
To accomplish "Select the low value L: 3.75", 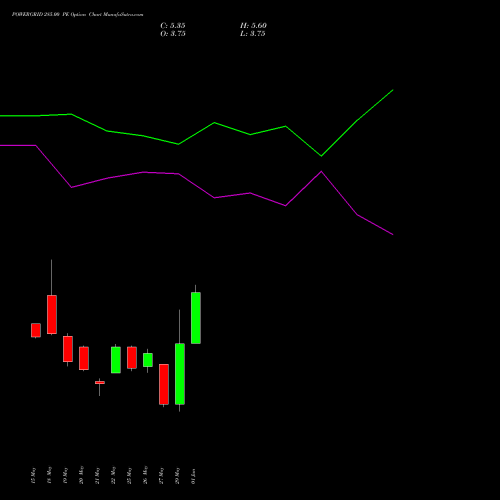I will click(x=253, y=34).
